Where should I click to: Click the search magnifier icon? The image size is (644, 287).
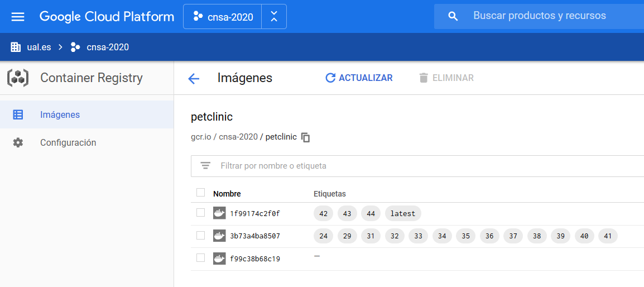pyautogui.click(x=453, y=16)
